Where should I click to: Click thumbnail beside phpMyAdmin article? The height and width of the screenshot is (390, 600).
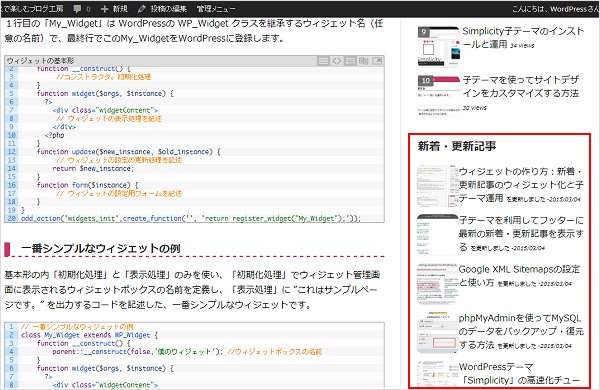coord(437,332)
